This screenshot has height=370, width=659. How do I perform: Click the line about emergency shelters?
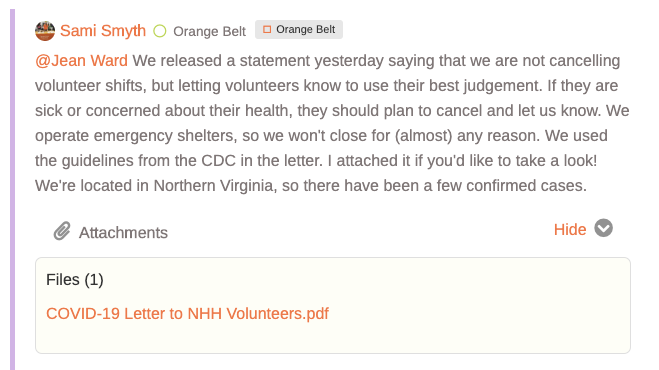[x=321, y=136]
